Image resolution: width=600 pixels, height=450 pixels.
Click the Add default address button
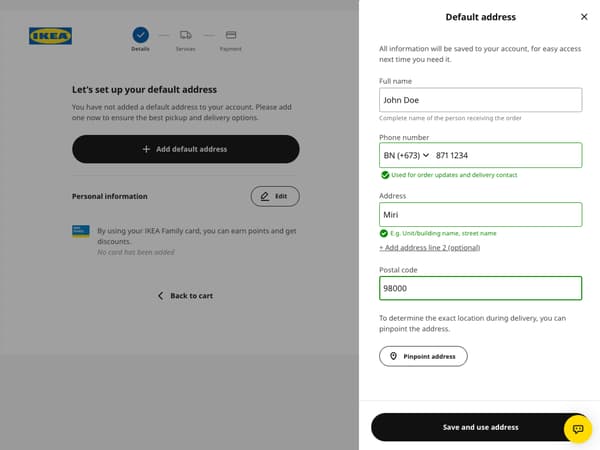coord(185,149)
